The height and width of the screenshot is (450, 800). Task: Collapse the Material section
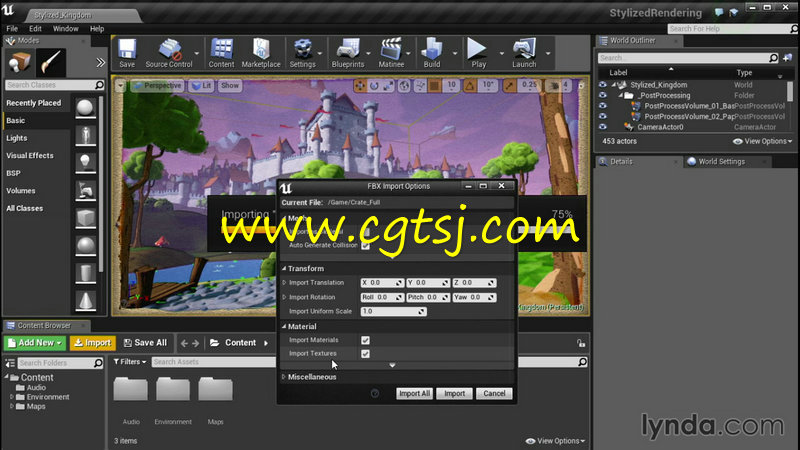coord(284,327)
